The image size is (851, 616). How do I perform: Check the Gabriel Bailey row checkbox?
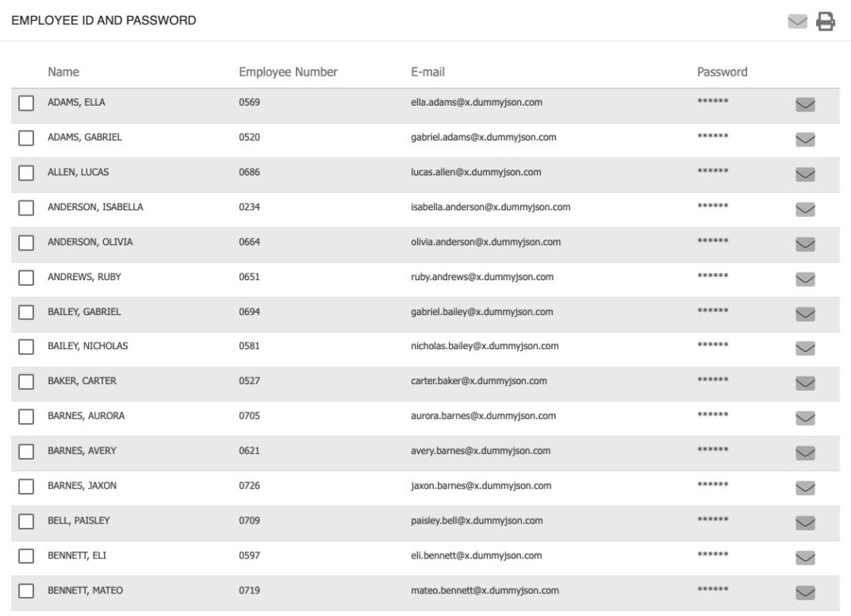(26, 312)
